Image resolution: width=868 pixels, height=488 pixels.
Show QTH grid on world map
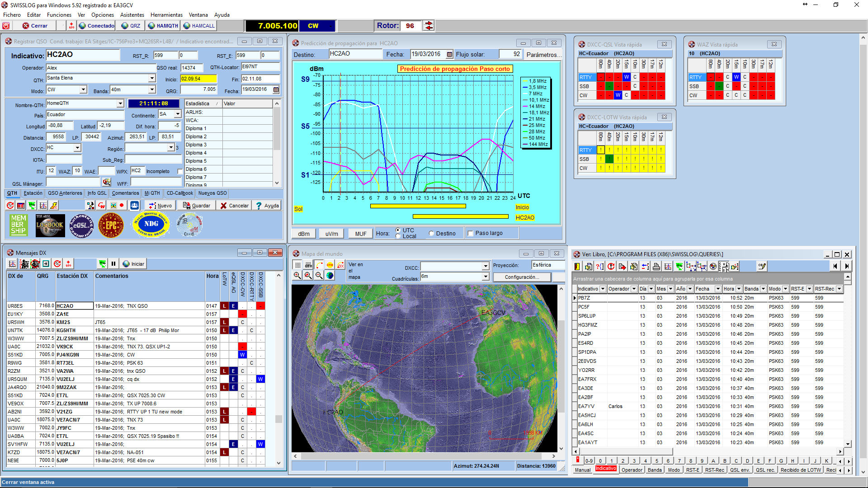(308, 265)
